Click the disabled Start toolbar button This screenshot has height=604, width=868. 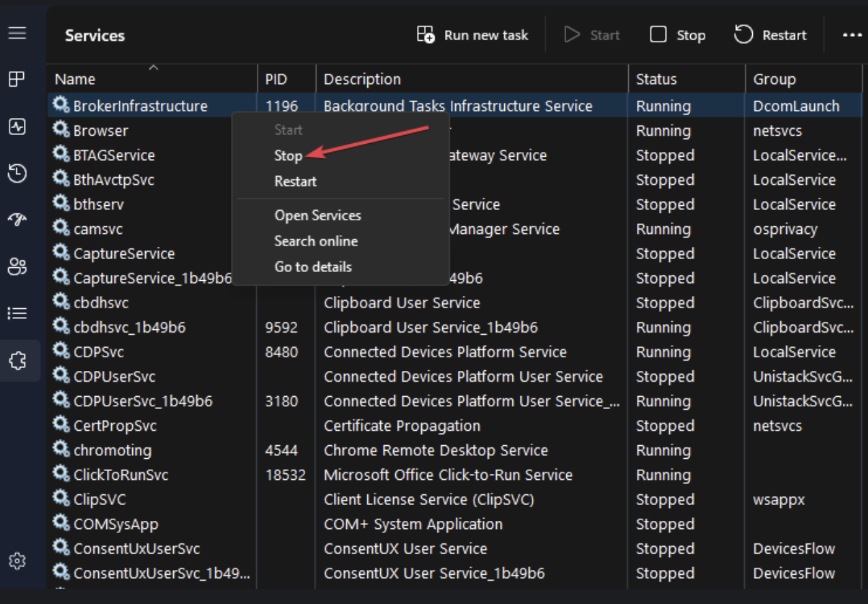592,35
